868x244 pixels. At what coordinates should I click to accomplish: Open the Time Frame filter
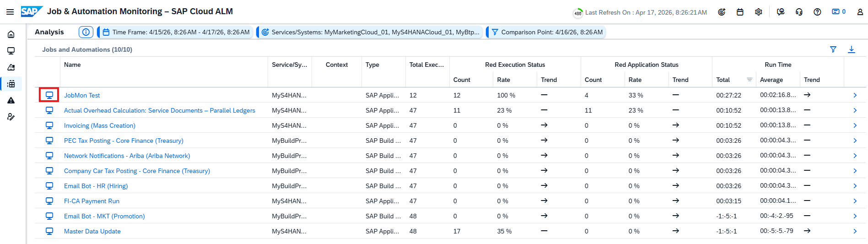(176, 32)
